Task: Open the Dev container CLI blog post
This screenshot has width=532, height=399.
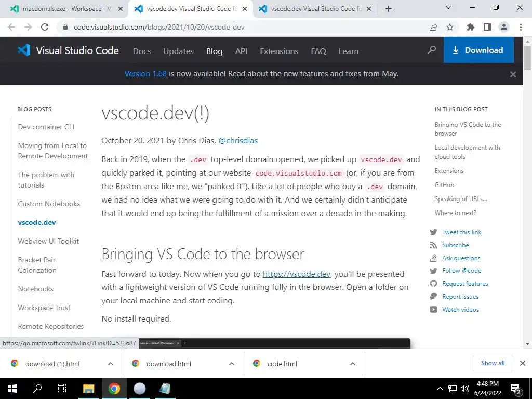Action: [46, 127]
